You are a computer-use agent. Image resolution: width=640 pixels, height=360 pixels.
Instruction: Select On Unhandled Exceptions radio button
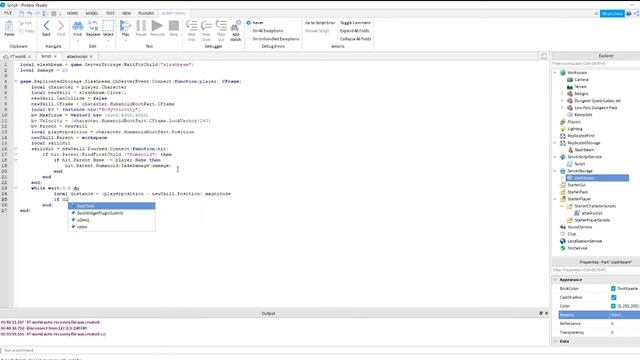click(x=249, y=39)
